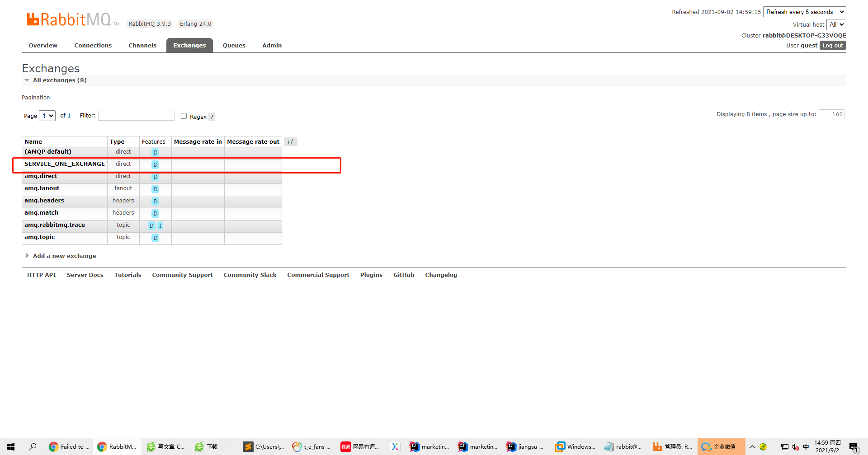The image size is (868, 455).
Task: Enable the Regex checkbox
Action: [x=184, y=116]
